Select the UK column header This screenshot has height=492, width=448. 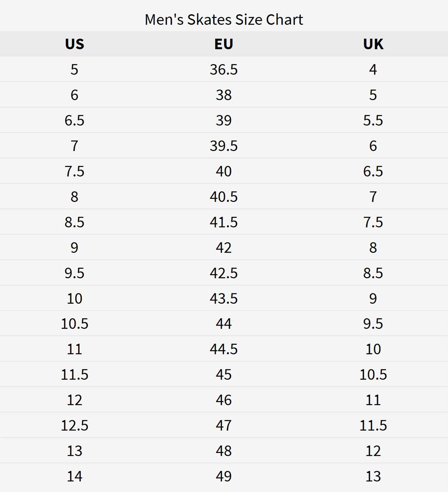coord(373,44)
